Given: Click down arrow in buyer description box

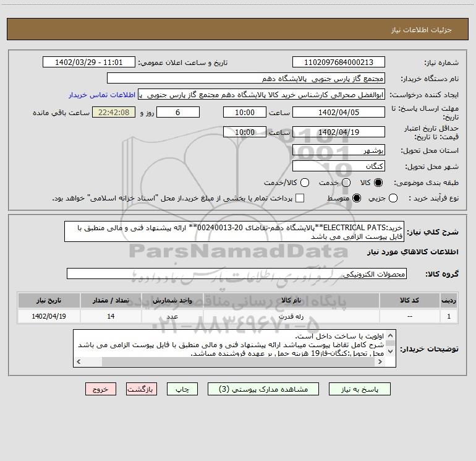Looking at the screenshot, I should click(391, 351).
